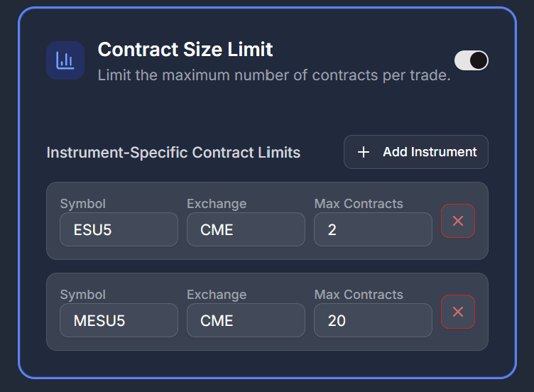The width and height of the screenshot is (534, 392).
Task: Remove the ESU5 instrument row
Action: point(458,221)
